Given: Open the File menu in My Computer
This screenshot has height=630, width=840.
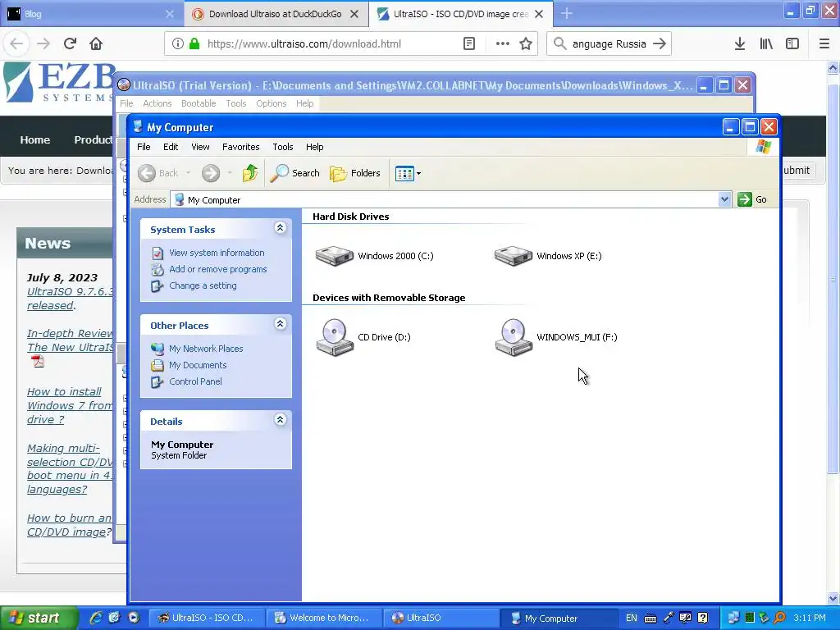Looking at the screenshot, I should [144, 147].
